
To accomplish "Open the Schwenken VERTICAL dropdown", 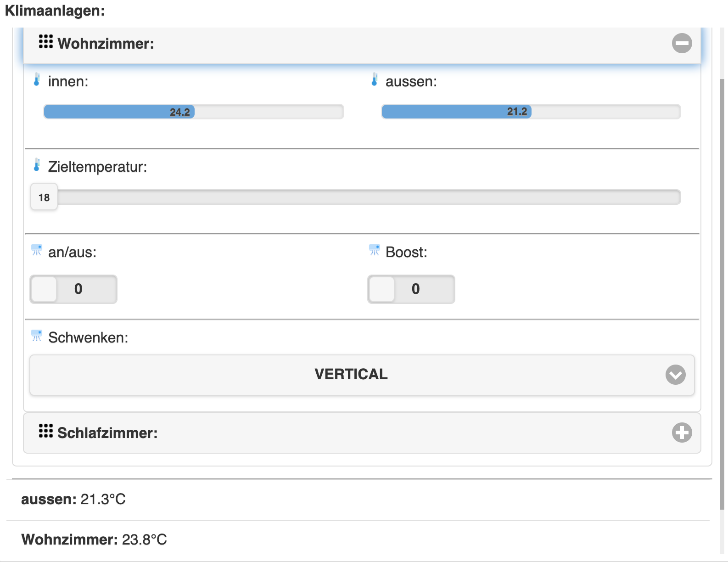I will pos(362,375).
